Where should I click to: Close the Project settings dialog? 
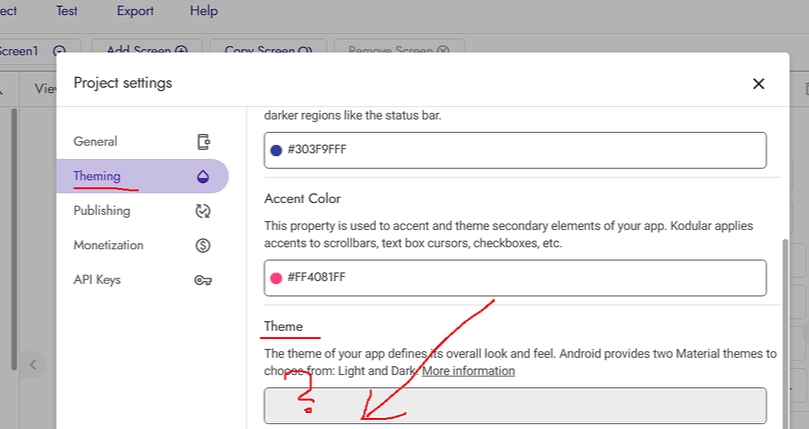pos(758,84)
